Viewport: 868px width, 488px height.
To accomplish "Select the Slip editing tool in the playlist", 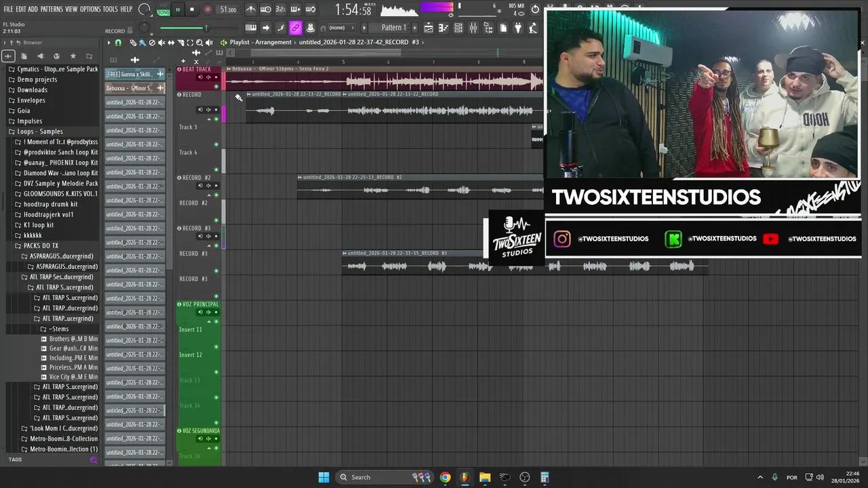I will pyautogui.click(x=171, y=42).
